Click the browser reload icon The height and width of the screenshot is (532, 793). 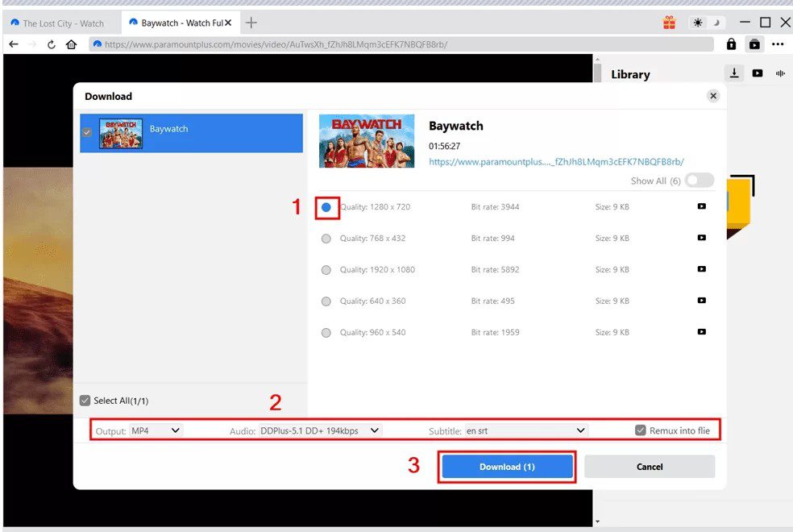tap(52, 44)
